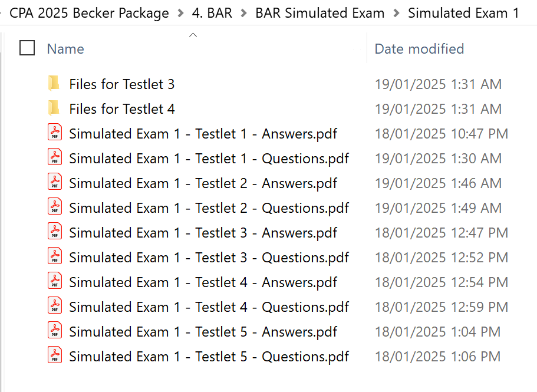The image size is (537, 392).
Task: Click PDF icon of Testlet 5 Answers
Action: point(54,331)
